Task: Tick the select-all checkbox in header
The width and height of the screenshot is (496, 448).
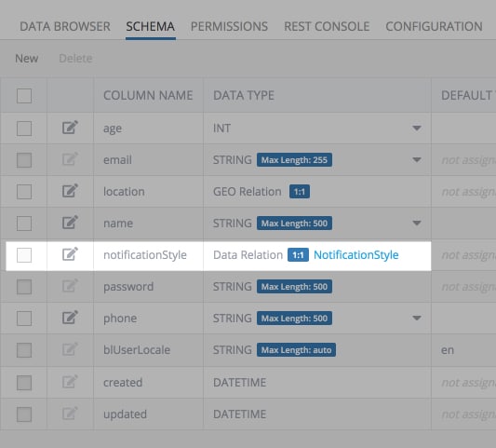Action: point(24,96)
